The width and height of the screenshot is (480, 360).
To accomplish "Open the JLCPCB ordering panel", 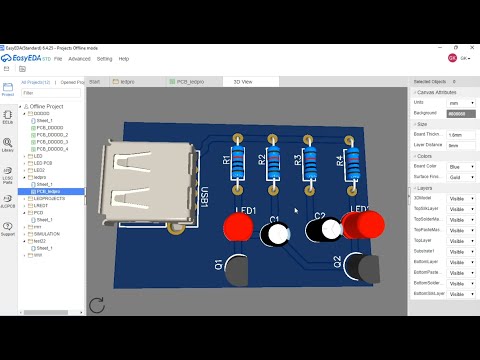I will 8,202.
